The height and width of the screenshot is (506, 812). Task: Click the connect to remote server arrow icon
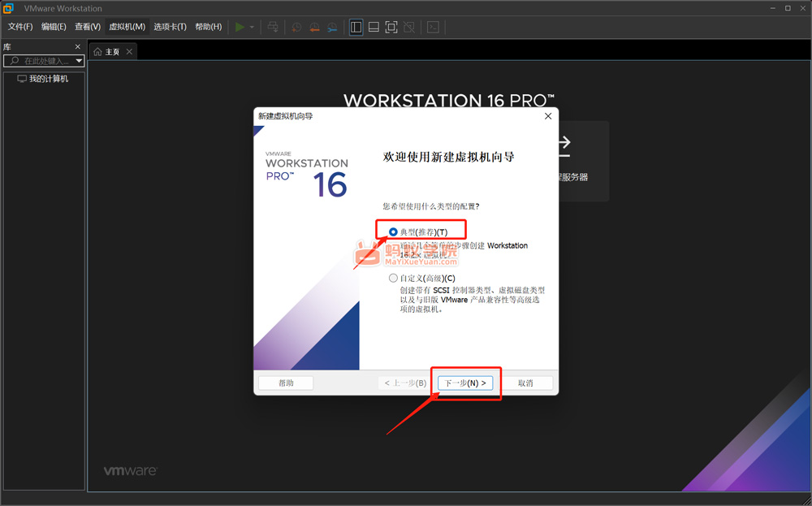pyautogui.click(x=564, y=147)
